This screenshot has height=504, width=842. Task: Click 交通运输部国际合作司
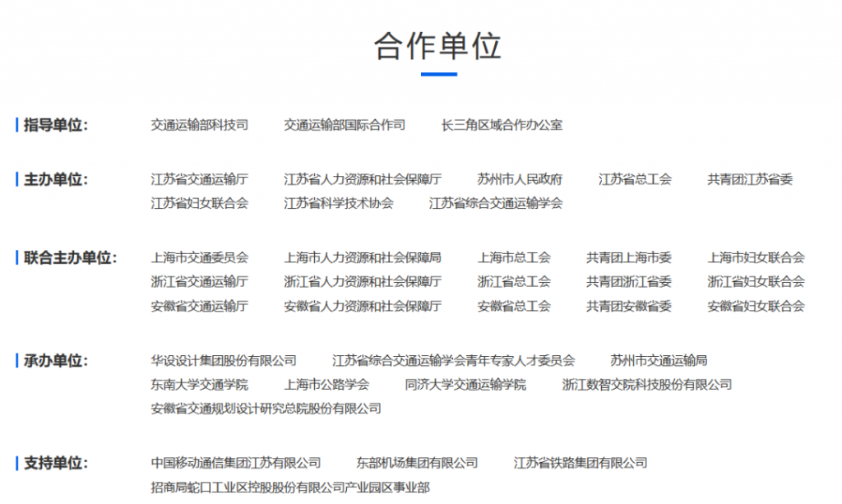coord(345,125)
